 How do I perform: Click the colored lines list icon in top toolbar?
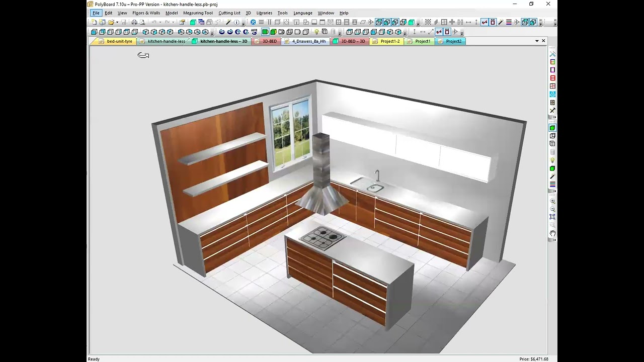(509, 22)
